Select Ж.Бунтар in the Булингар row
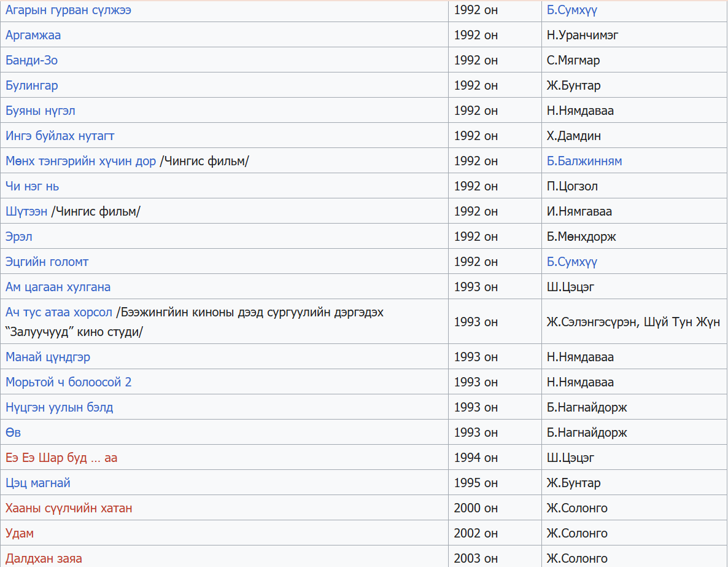The height and width of the screenshot is (567, 728). coord(574,85)
